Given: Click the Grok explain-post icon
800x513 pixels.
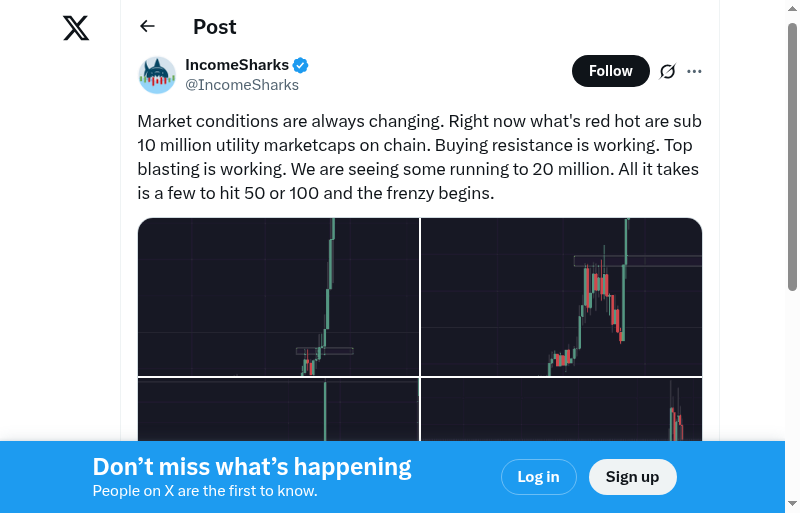Looking at the screenshot, I should tap(668, 71).
